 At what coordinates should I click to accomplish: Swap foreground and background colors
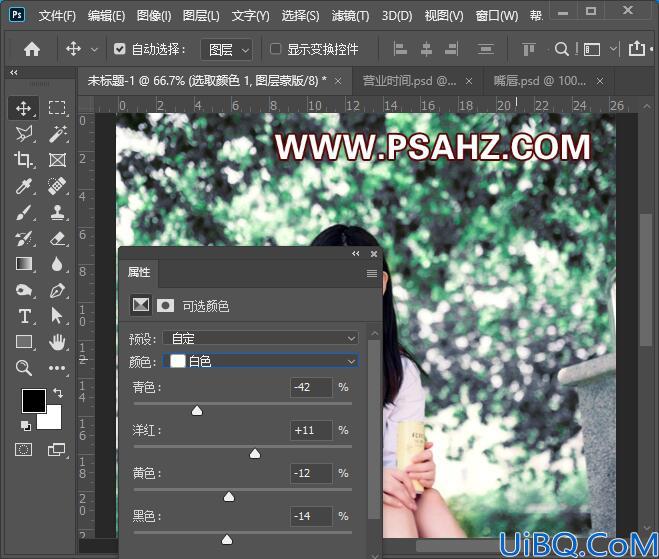(58, 393)
